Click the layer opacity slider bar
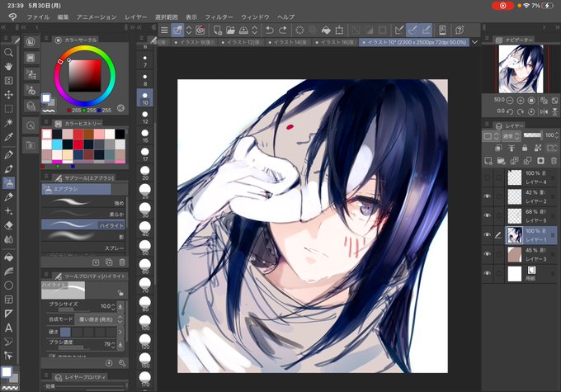The width and height of the screenshot is (561, 392). click(532, 135)
